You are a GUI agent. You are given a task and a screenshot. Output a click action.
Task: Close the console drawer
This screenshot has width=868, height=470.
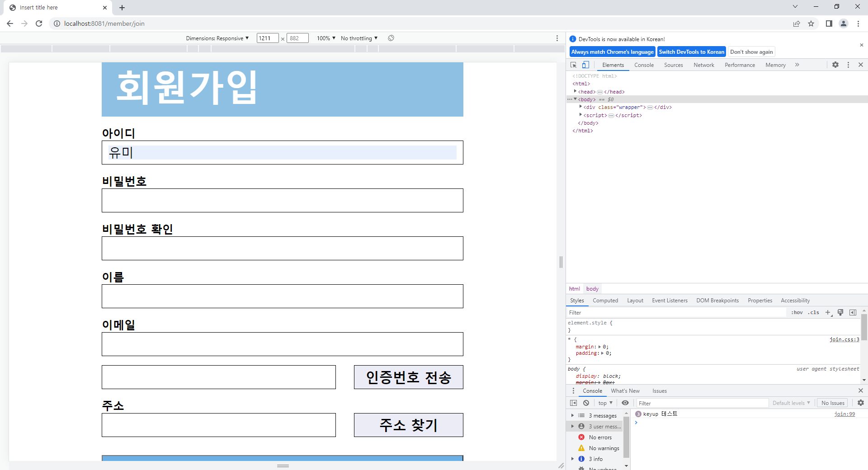(861, 391)
